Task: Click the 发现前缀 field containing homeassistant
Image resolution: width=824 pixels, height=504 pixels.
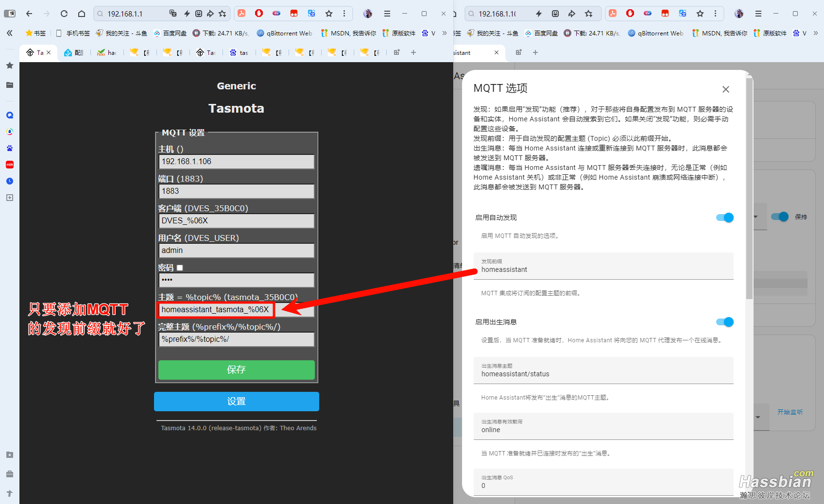Action: tap(603, 266)
